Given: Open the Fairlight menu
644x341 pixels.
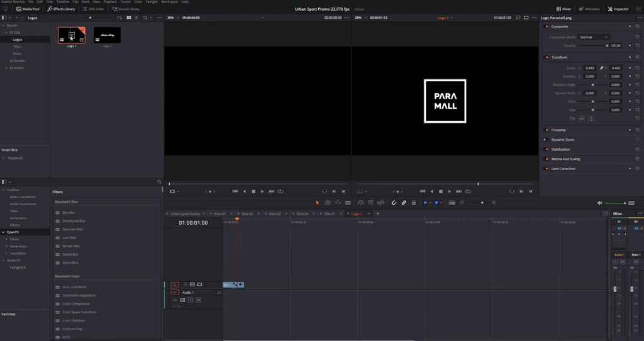Looking at the screenshot, I should (x=152, y=2).
